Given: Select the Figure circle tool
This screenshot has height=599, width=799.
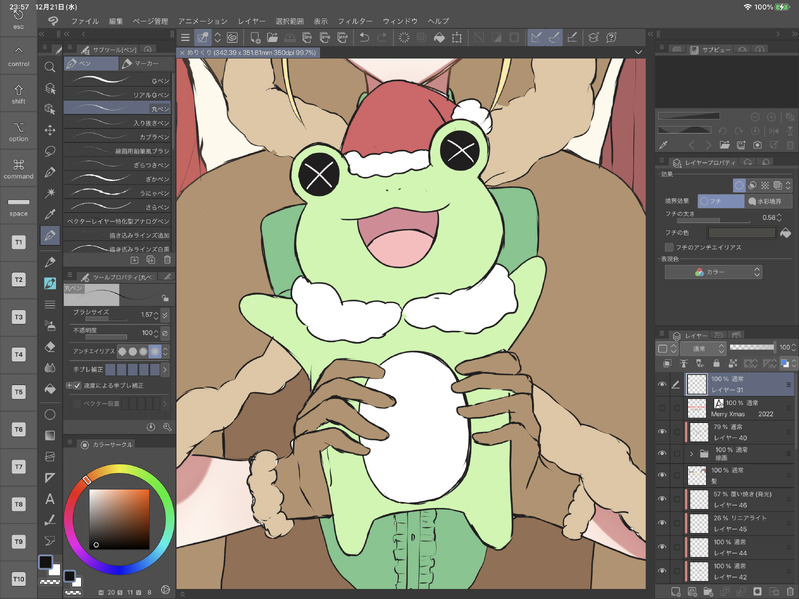Looking at the screenshot, I should tap(49, 414).
